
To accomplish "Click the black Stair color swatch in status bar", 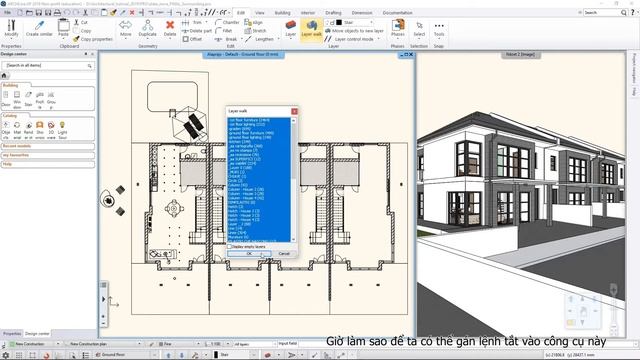I will 216,355.
